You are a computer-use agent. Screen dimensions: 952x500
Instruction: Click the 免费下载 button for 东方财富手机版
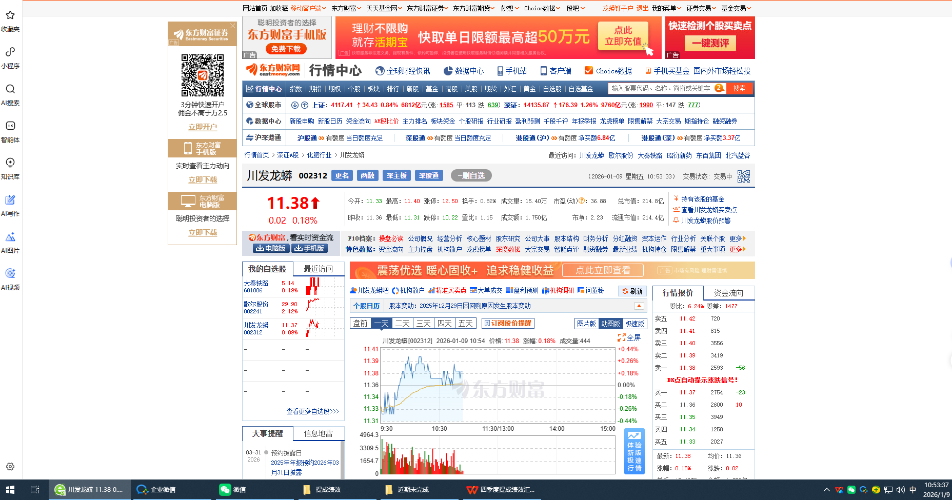coord(286,49)
